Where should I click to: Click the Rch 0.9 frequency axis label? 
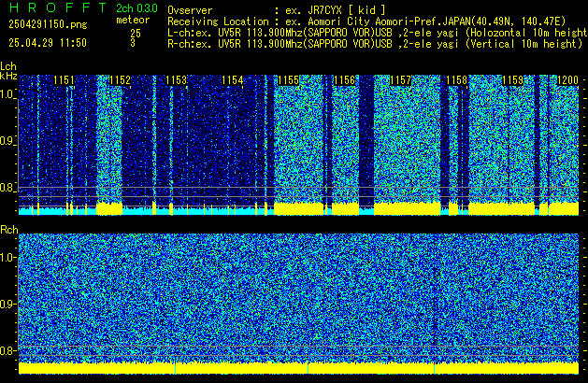click(x=7, y=304)
